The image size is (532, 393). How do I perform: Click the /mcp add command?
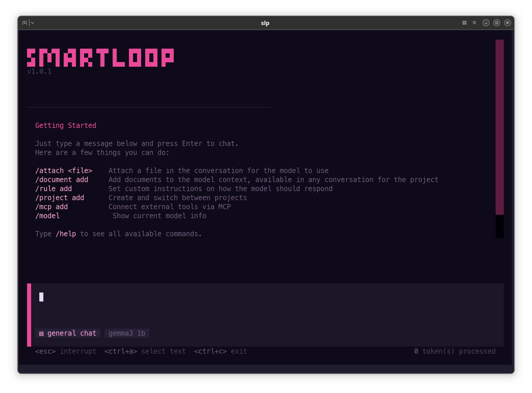pos(51,207)
